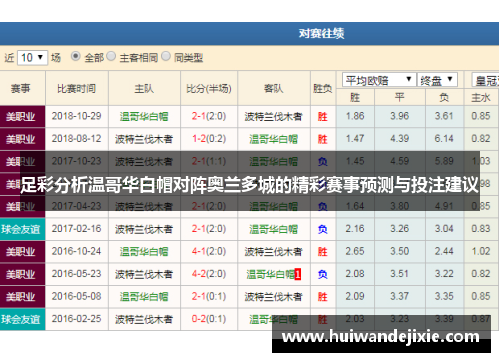Viewport: 500px width, 362px height.
Task: Open the 近 10 场 match count dropdown
Action: tap(32, 58)
